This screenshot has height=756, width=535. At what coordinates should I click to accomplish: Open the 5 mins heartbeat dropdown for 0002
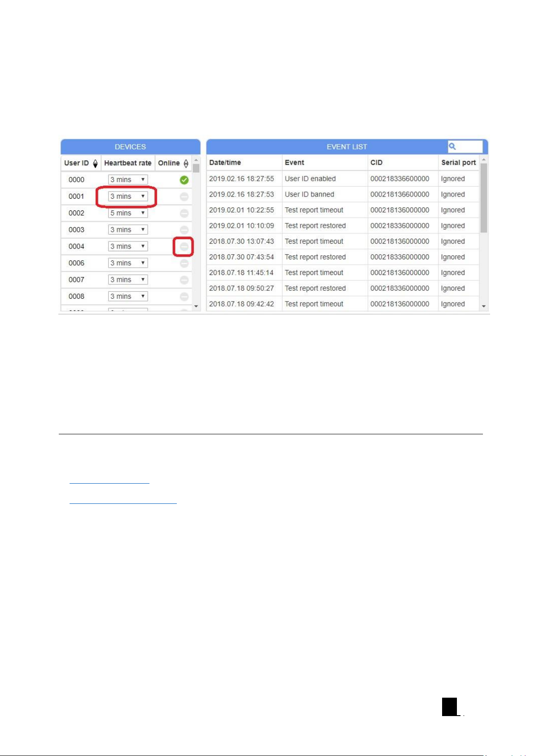click(128, 213)
